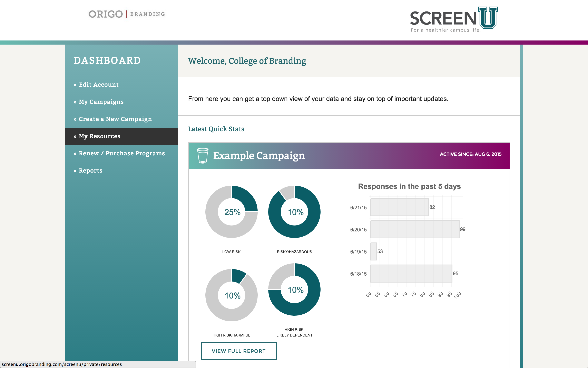Click the ScreenU logo

454,19
